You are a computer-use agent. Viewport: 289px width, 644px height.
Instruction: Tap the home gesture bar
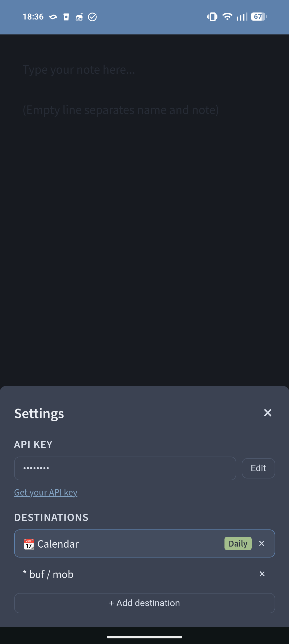144,637
